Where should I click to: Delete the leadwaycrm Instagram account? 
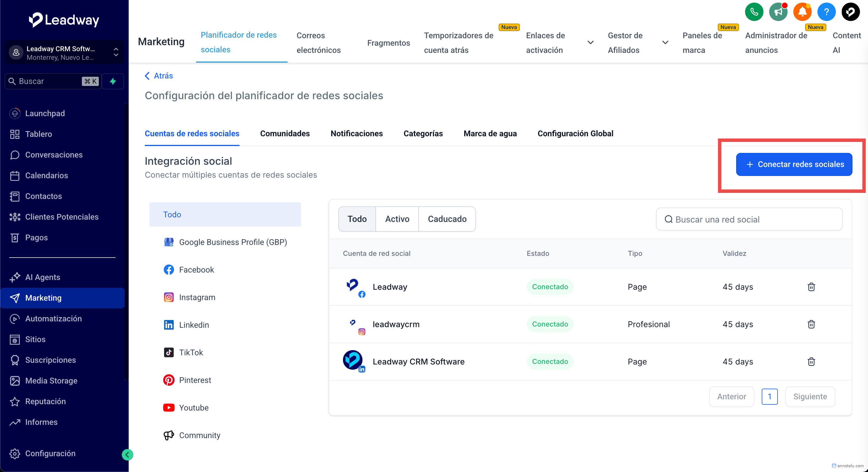[811, 324]
